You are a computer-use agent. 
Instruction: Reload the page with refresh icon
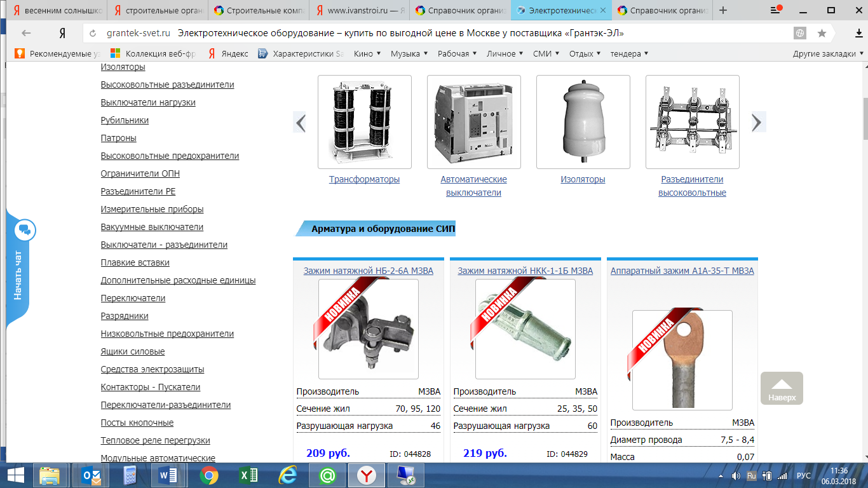(93, 34)
